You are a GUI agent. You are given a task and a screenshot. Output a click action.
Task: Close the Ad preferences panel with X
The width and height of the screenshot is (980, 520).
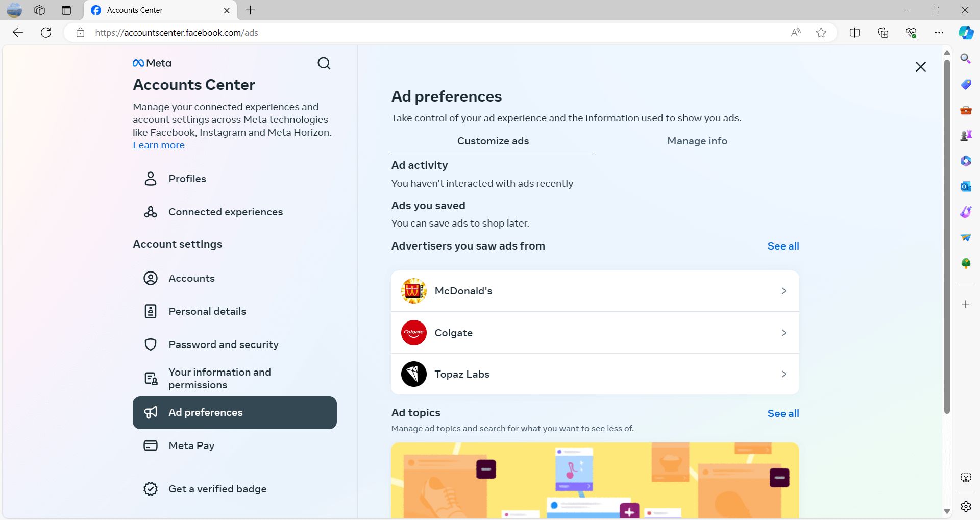tap(920, 67)
